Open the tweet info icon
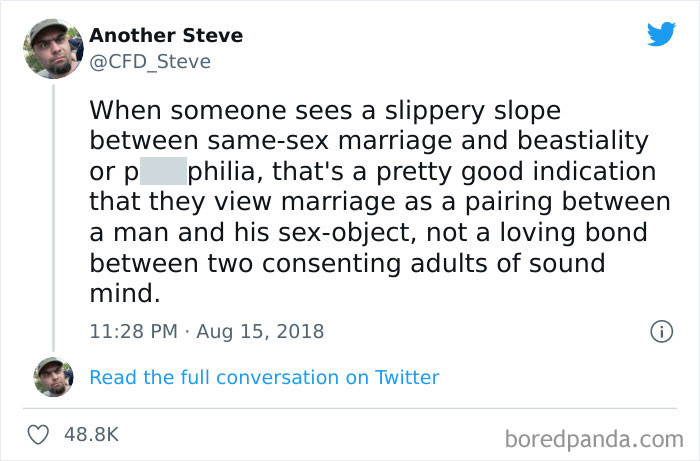 click(x=659, y=330)
